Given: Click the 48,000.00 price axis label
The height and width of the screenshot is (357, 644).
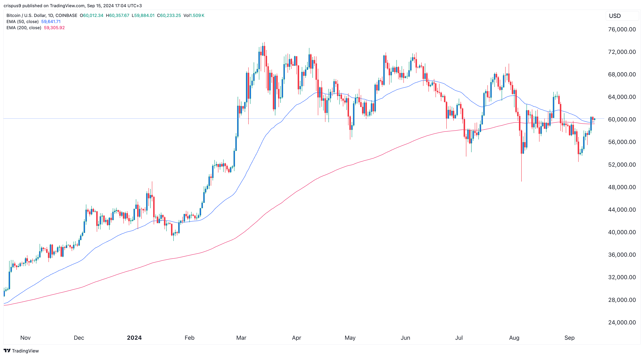Looking at the screenshot, I should (622, 187).
